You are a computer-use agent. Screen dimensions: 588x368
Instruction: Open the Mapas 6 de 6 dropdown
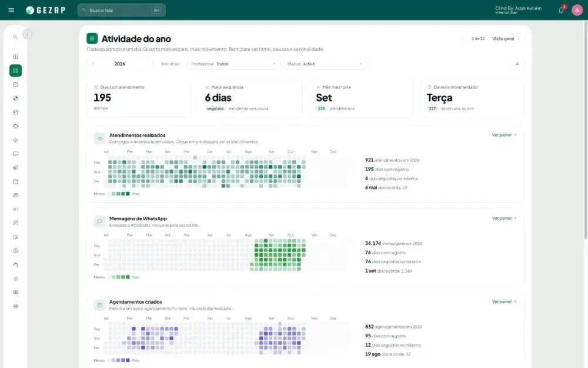tap(325, 64)
